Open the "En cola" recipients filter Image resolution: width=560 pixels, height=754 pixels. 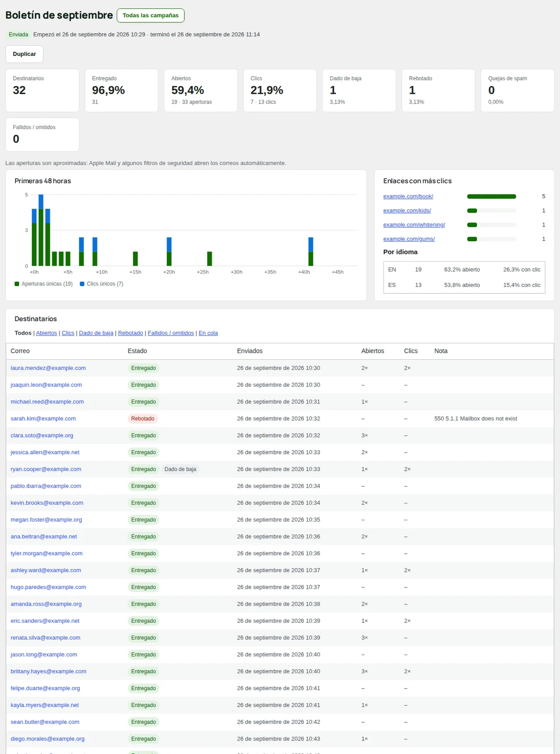[208, 333]
